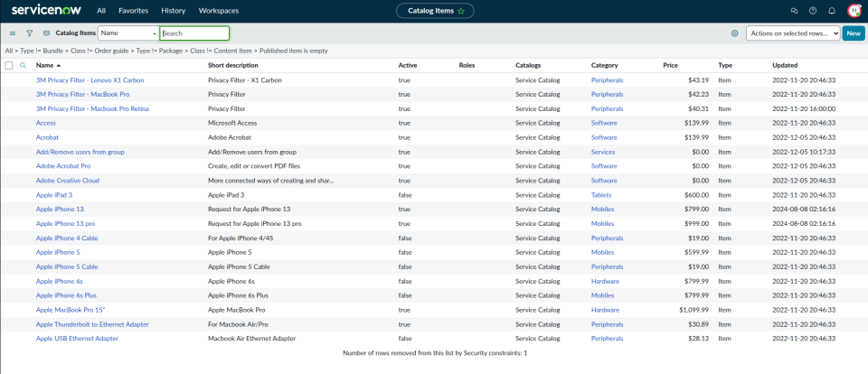Click the Price column header
This screenshot has width=868, height=374.
[x=670, y=65]
